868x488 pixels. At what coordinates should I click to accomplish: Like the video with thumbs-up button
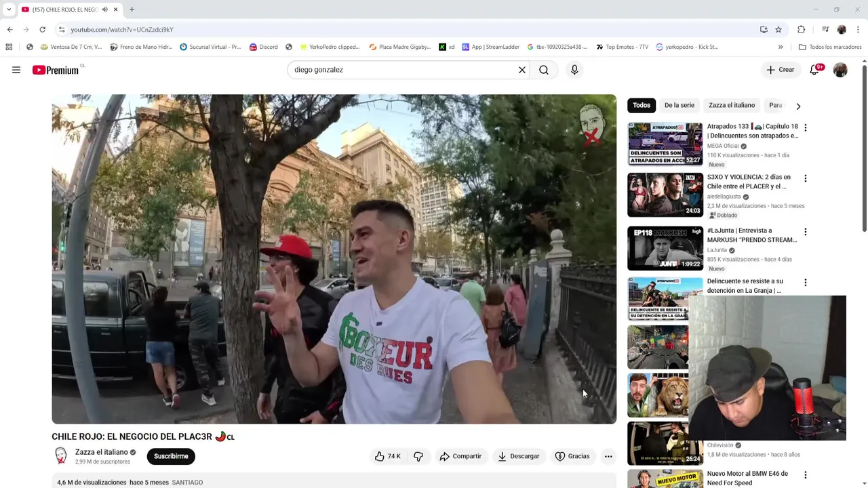[388, 456]
